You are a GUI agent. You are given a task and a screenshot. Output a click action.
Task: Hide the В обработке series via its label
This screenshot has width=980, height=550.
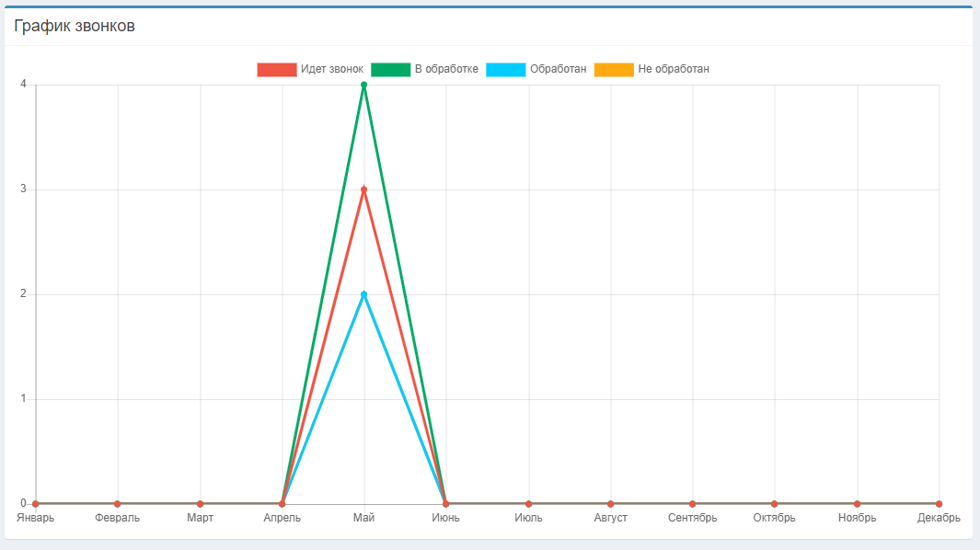446,70
